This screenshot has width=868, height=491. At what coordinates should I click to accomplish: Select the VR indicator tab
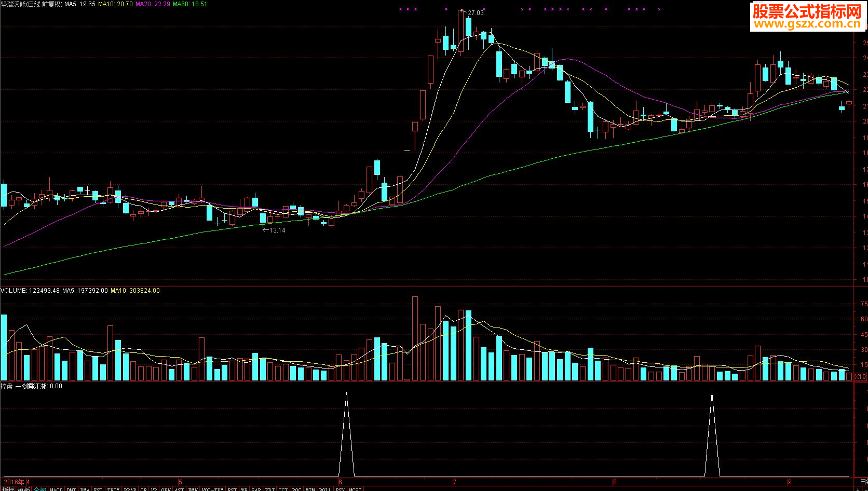click(x=154, y=489)
